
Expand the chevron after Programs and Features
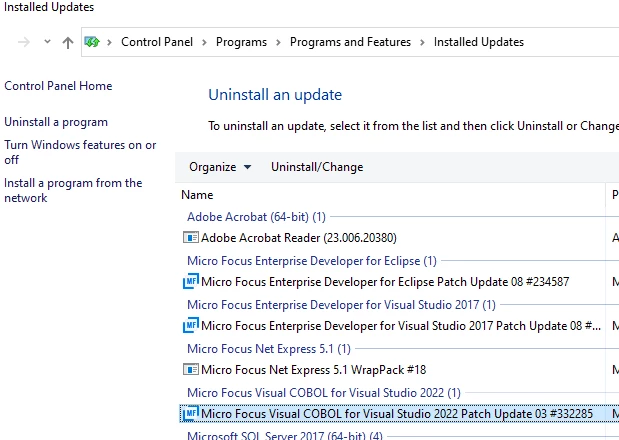pos(422,42)
